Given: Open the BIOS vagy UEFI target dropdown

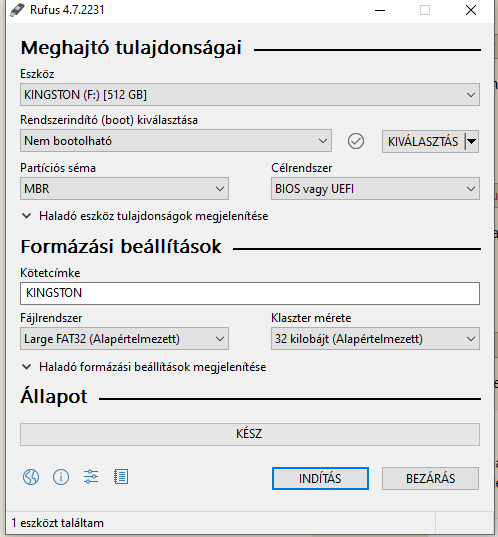Looking at the screenshot, I should tap(375, 189).
